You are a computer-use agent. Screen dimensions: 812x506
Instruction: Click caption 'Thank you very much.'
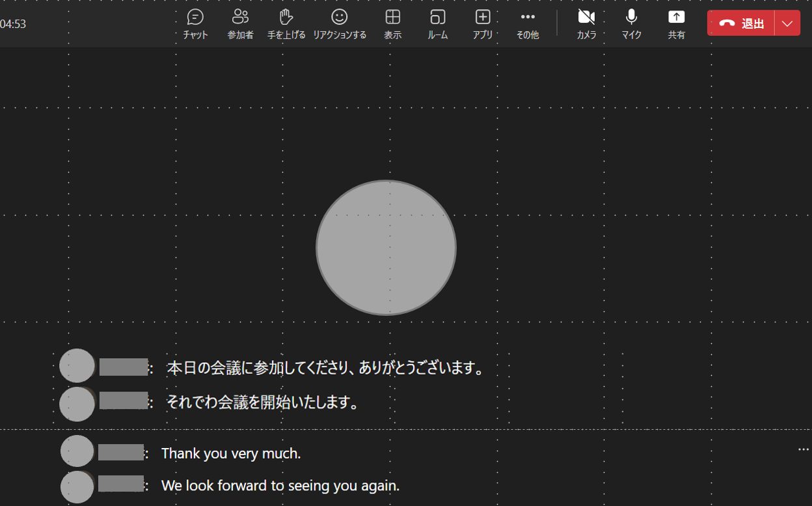pyautogui.click(x=231, y=453)
